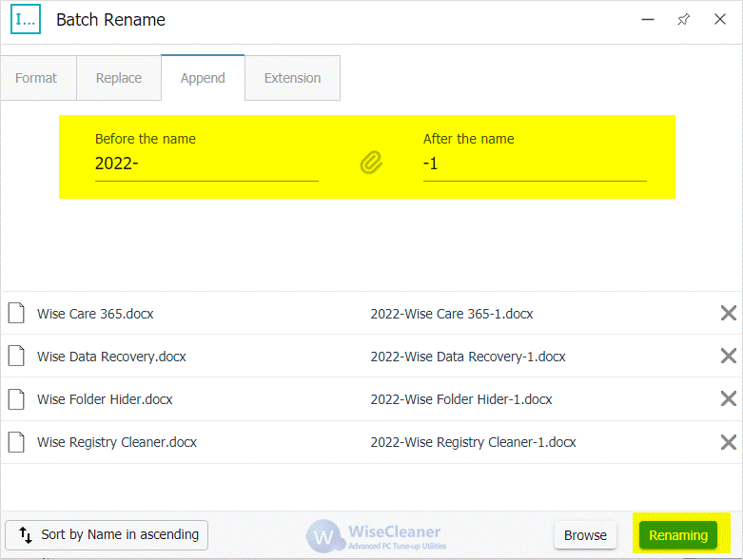Select the Wise Care 365.docx filename
The height and width of the screenshot is (560, 743).
(95, 314)
